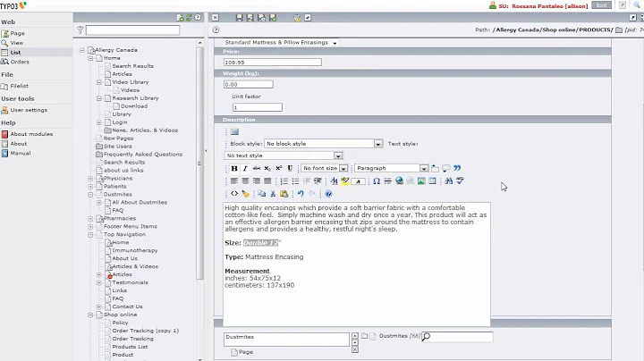Open the Paragraph format dropdown
644x361 pixels.
[391, 168]
